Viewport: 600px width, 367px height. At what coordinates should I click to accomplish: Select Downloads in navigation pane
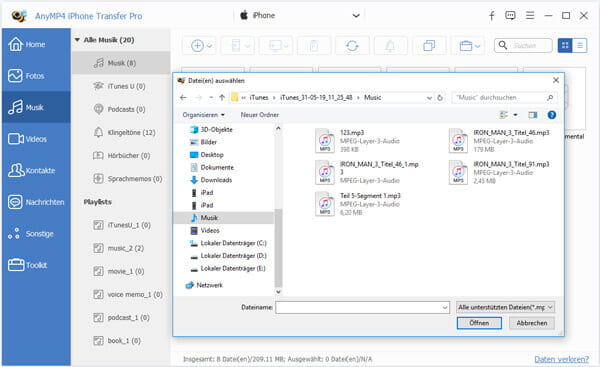pos(211,180)
